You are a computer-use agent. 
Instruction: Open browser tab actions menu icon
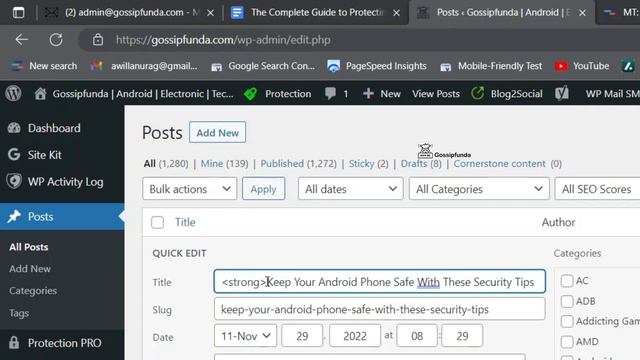(18, 13)
